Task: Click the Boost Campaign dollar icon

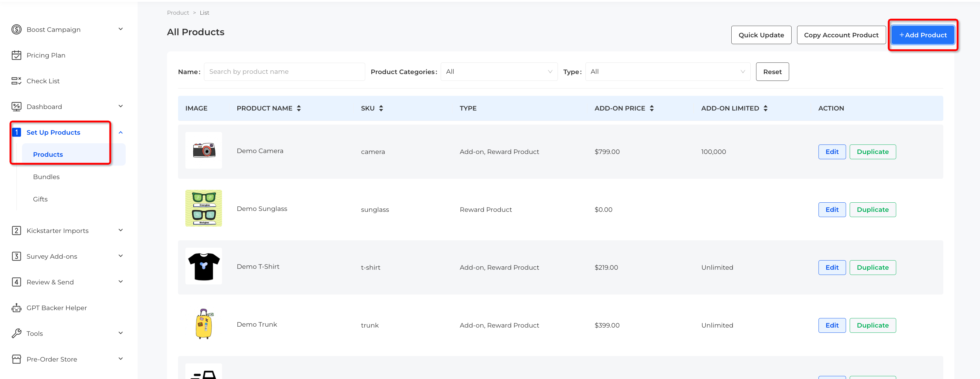Action: [16, 29]
